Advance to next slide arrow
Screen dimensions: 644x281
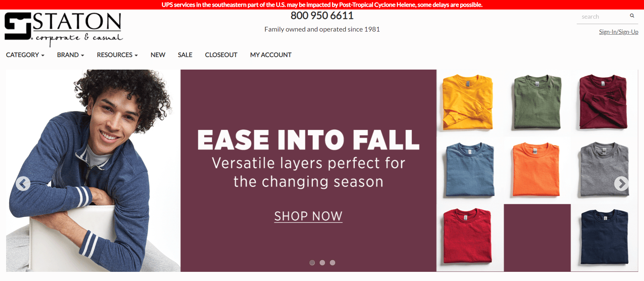click(621, 184)
